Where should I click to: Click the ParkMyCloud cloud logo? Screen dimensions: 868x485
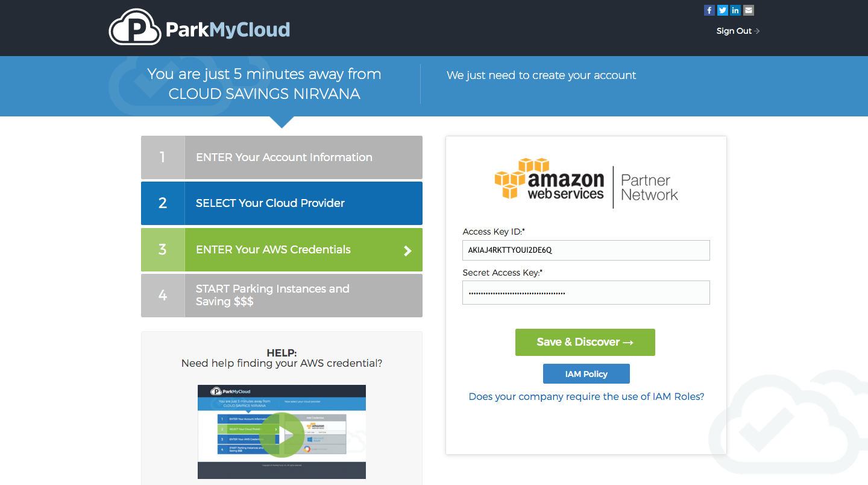click(x=135, y=28)
